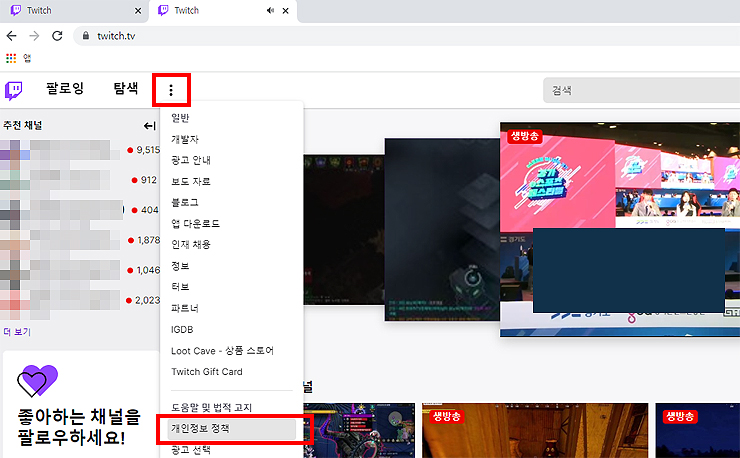Open recommended channel with 1,878 viewers

tap(80, 240)
